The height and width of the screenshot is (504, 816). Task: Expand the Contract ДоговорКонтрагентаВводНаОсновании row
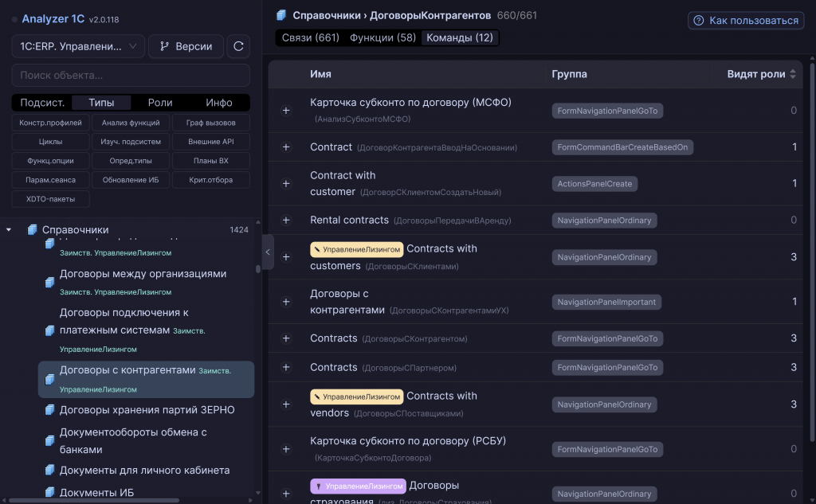pos(286,147)
